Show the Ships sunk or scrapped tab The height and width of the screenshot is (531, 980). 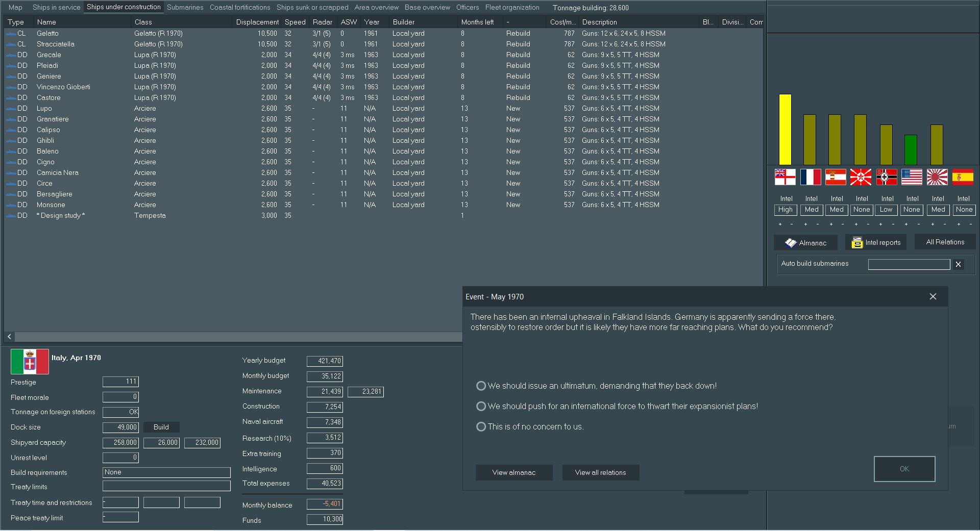pyautogui.click(x=312, y=8)
